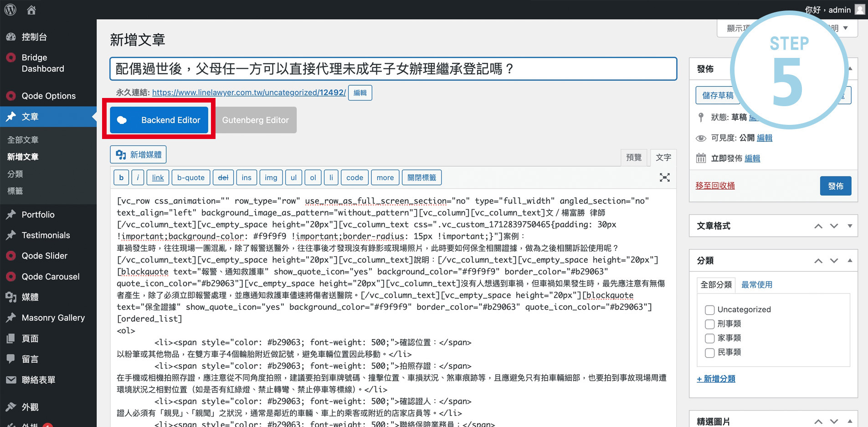The height and width of the screenshot is (427, 868).
Task: Insert a link with link button
Action: pos(158,178)
